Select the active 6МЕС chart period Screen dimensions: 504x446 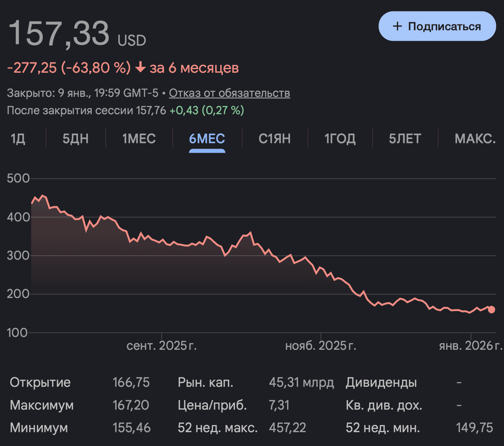207,139
